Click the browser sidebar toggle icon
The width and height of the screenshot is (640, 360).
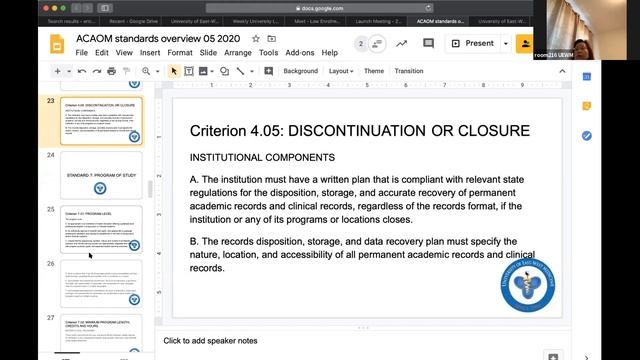tap(105, 8)
